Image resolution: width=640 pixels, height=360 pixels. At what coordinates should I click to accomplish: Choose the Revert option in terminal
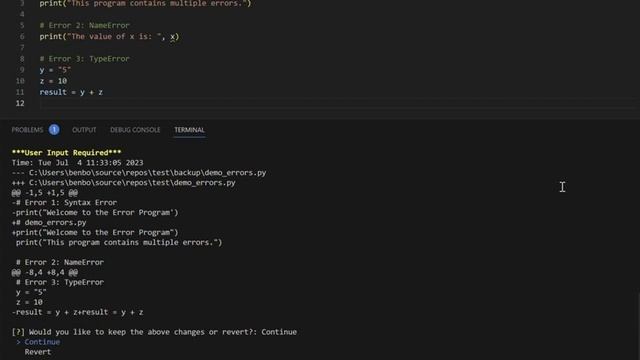tap(38, 352)
